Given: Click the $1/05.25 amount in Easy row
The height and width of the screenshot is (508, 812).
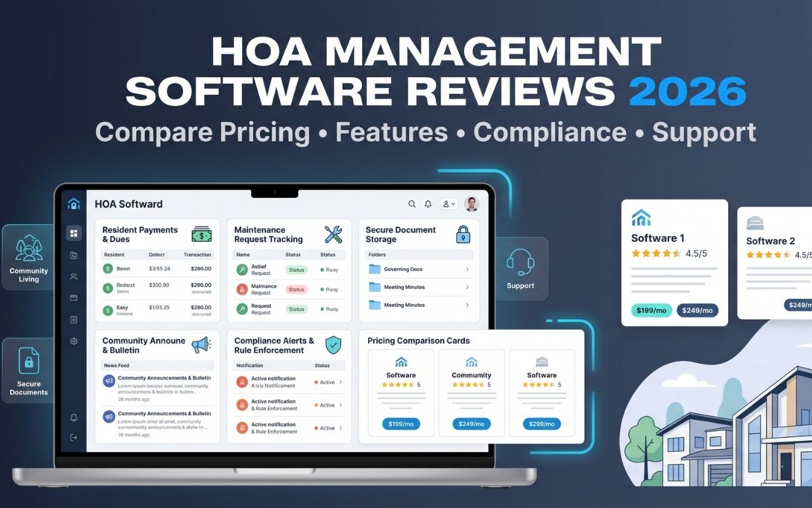Looking at the screenshot, I should pyautogui.click(x=159, y=308).
